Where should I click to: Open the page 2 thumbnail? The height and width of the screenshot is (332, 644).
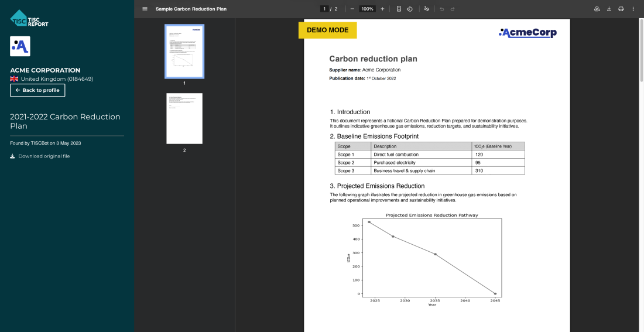pyautogui.click(x=184, y=118)
